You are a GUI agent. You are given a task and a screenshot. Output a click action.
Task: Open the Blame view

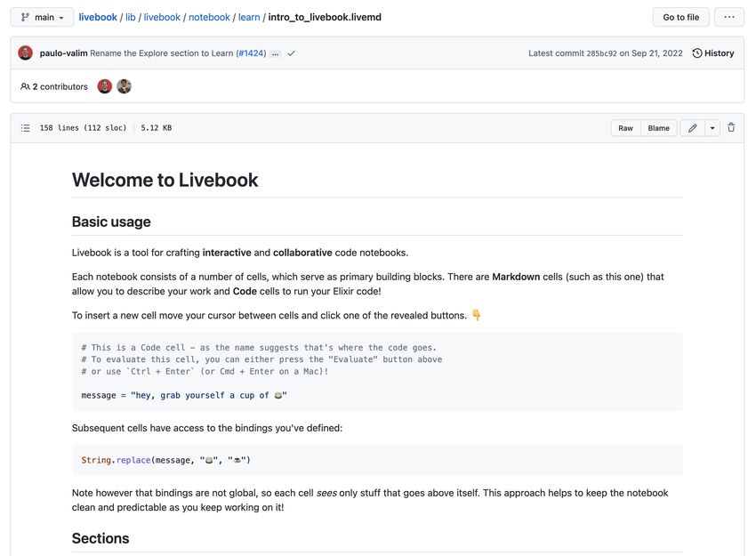point(658,128)
